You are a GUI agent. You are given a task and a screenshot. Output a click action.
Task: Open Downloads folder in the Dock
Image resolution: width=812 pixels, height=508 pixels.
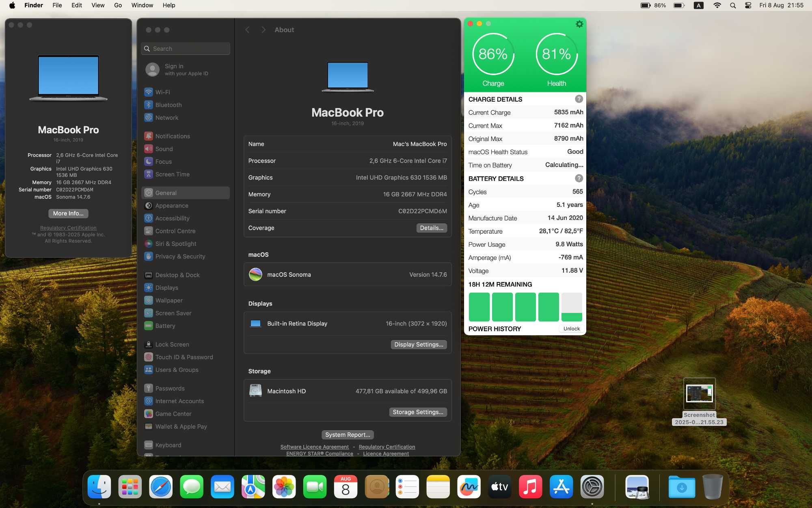[x=682, y=486]
